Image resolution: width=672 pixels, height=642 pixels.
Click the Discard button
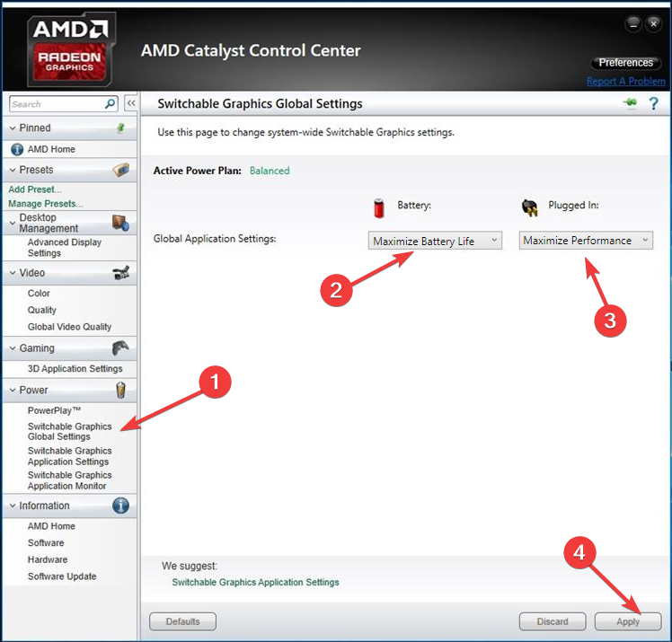[x=553, y=621]
